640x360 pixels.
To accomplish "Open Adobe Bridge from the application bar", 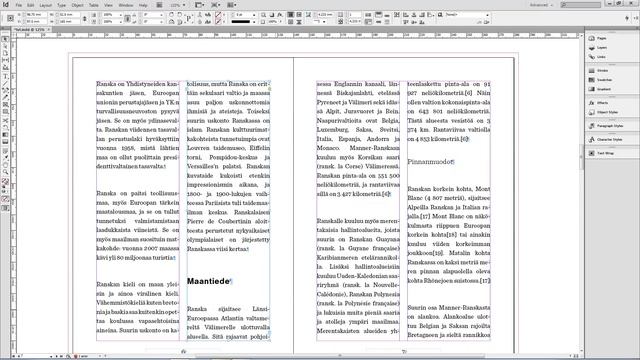I will (x=159, y=5).
